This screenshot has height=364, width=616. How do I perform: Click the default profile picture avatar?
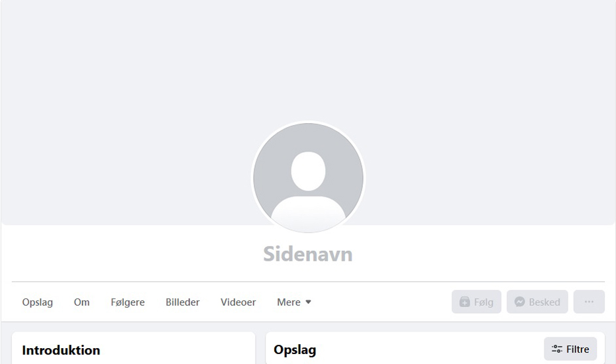tap(309, 177)
